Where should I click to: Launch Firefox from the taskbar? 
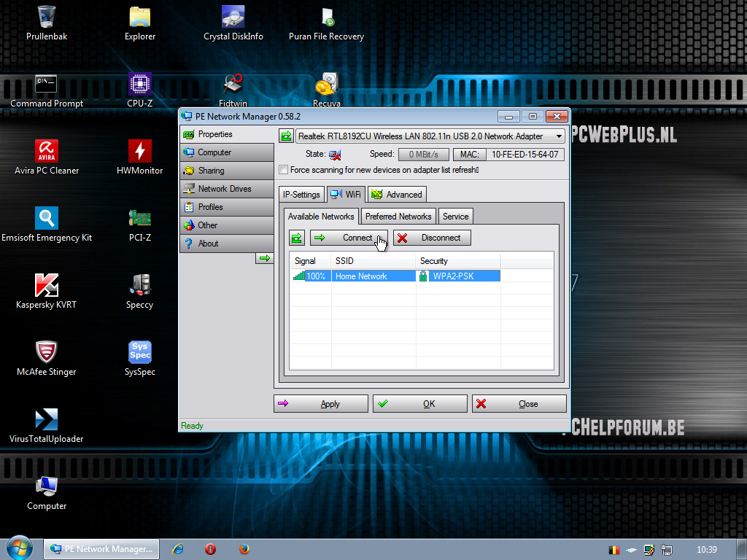244,549
